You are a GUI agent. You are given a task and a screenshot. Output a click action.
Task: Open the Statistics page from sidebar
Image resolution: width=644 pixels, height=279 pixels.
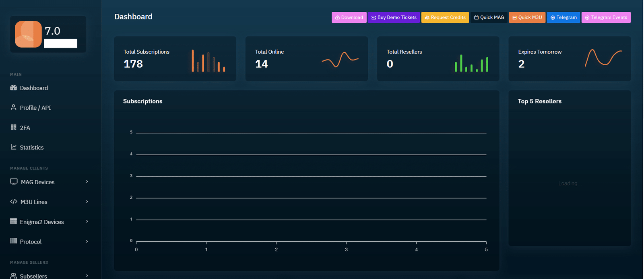32,148
